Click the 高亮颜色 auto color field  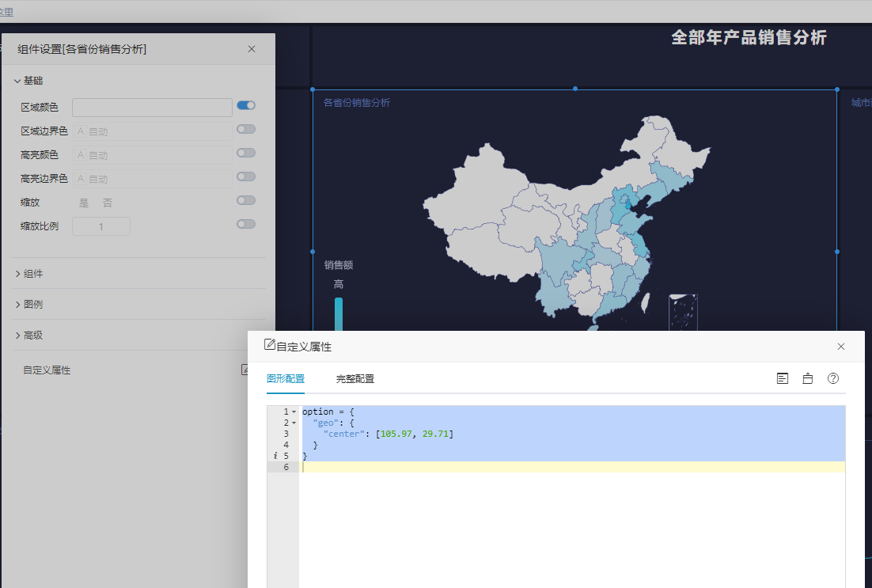(153, 155)
